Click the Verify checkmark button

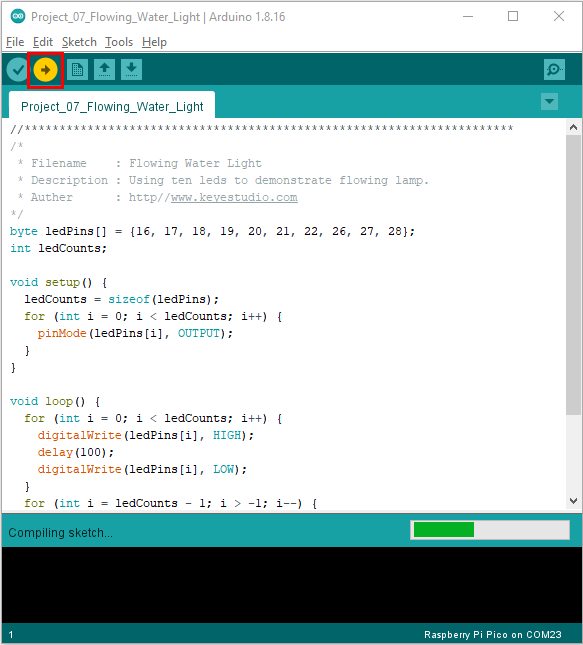click(18, 70)
